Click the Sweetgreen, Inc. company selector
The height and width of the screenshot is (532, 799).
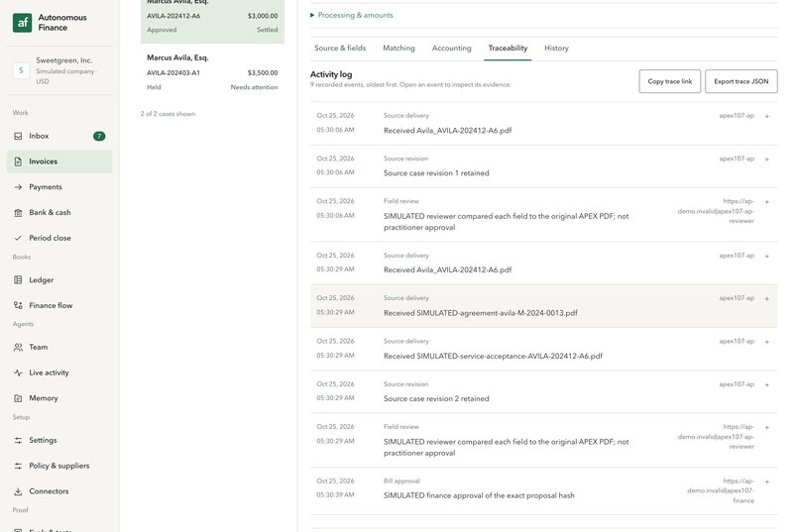[59, 70]
